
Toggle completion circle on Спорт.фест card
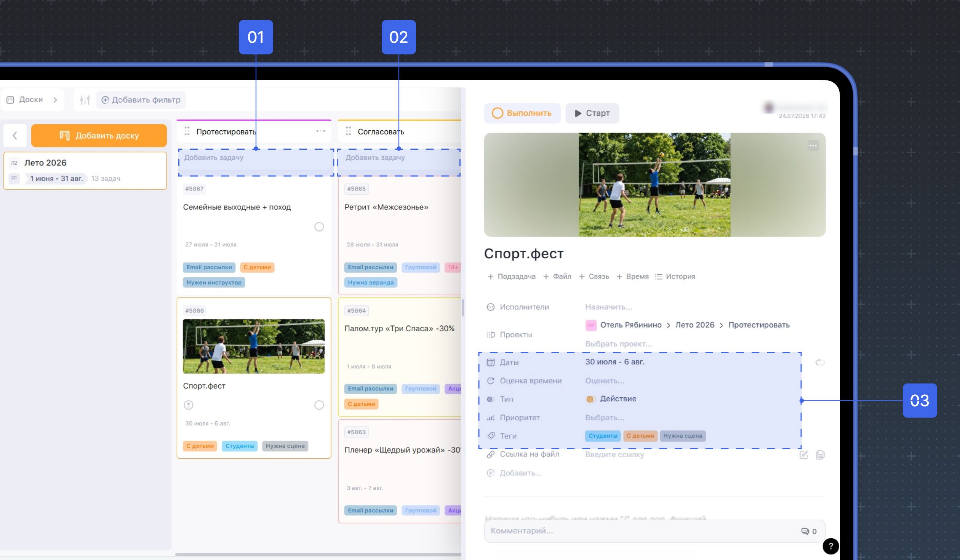coord(319,405)
